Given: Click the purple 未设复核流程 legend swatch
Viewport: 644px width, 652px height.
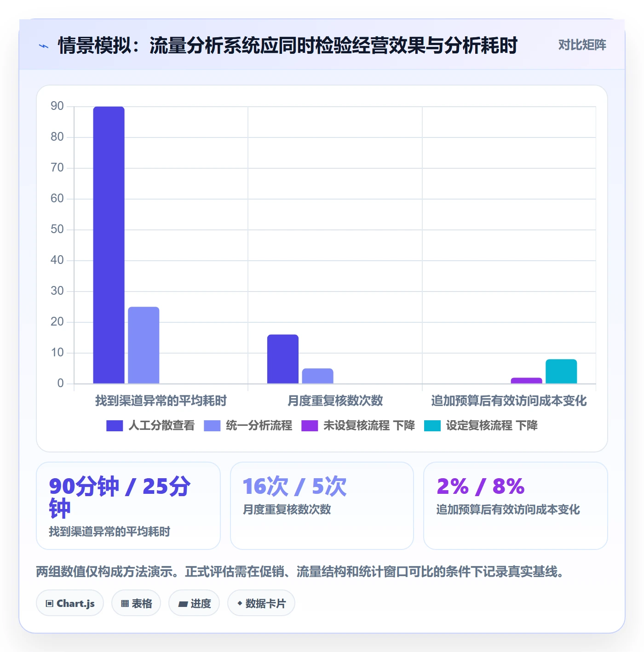Looking at the screenshot, I should [310, 426].
